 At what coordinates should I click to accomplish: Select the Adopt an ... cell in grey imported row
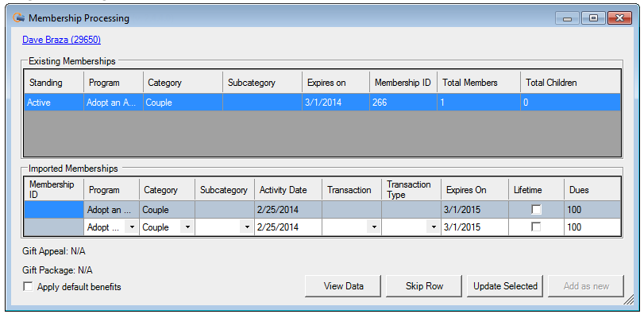click(112, 210)
